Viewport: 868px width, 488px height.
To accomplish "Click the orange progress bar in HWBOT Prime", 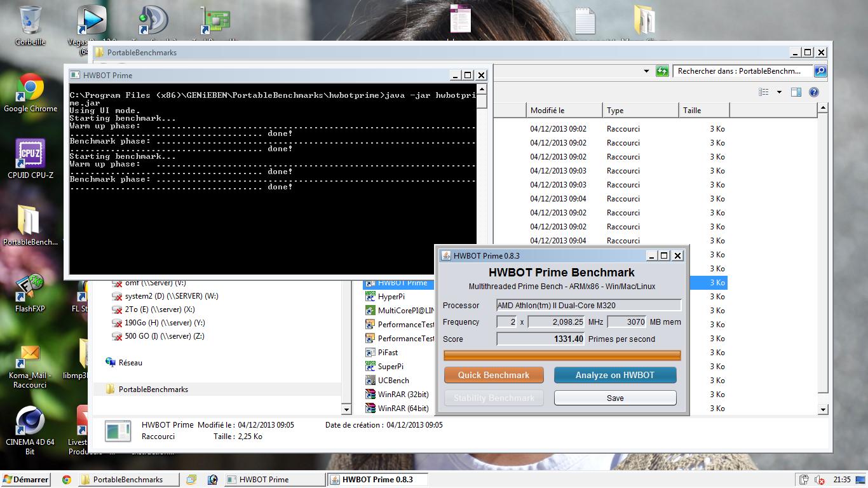I will pos(562,355).
